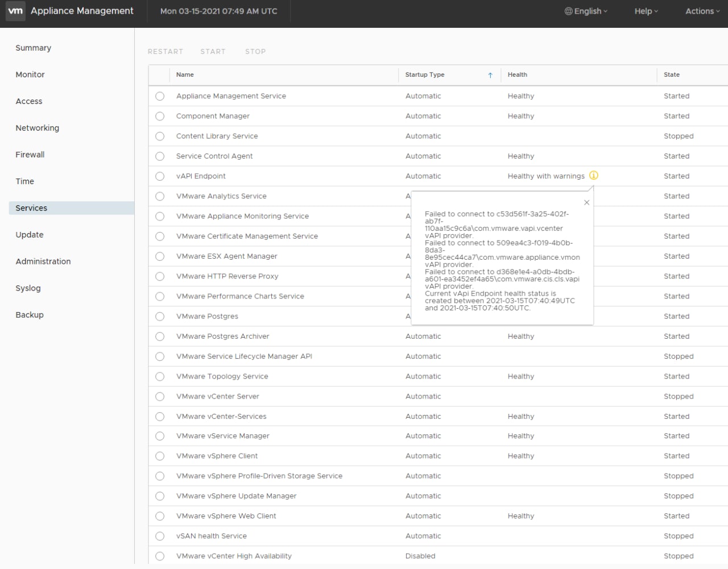Viewport: 728px width, 569px height.
Task: Click the globe icon next to English
Action: 568,11
